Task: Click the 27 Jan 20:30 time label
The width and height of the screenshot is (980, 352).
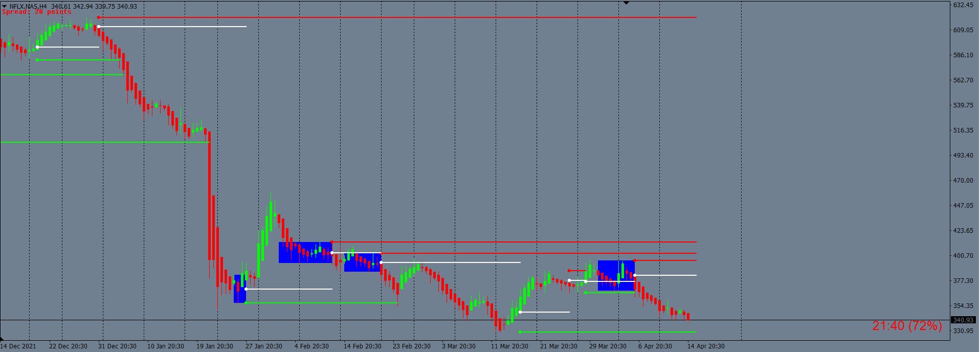Action: coord(263,346)
